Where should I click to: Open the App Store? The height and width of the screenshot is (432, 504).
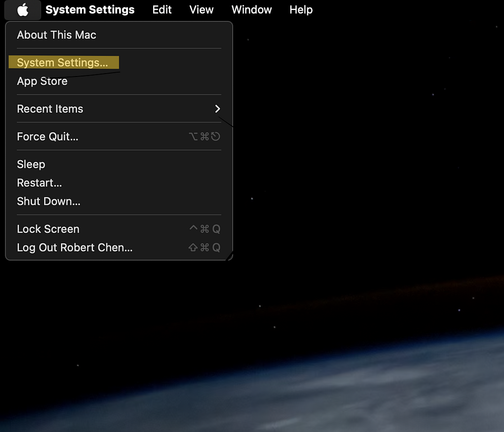tap(42, 81)
